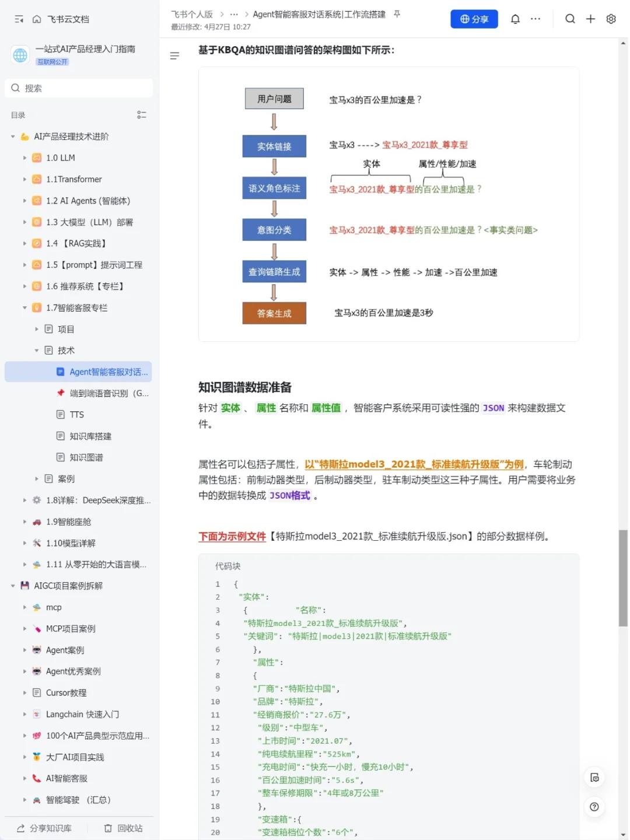
Task: Click the 飞书个人版 breadcrumb
Action: click(192, 14)
